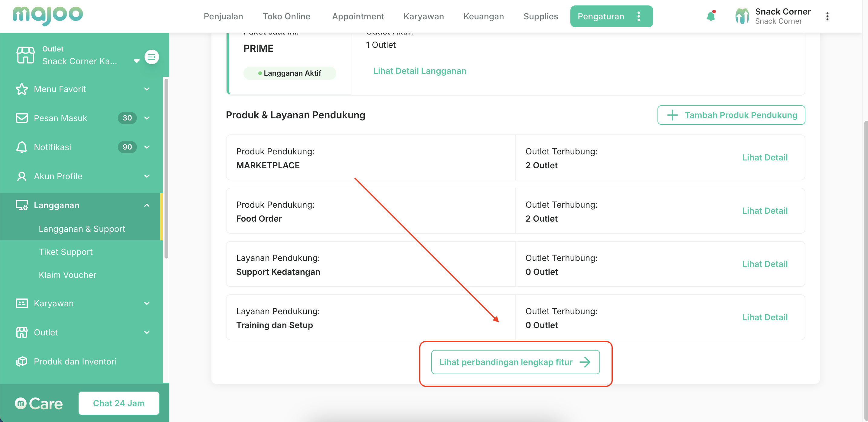Viewport: 868px width, 422px height.
Task: Collapse sidebar with the round menu icon
Action: tap(152, 57)
